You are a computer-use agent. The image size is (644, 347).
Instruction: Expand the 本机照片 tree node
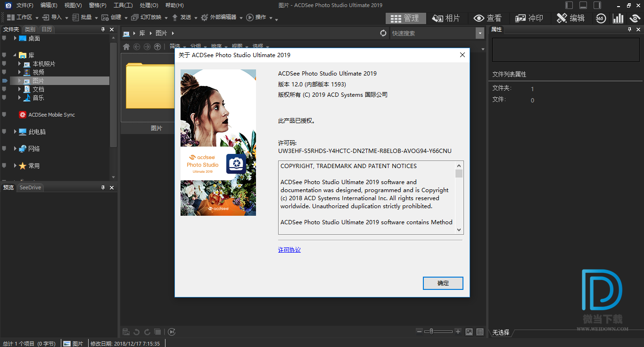click(20, 64)
